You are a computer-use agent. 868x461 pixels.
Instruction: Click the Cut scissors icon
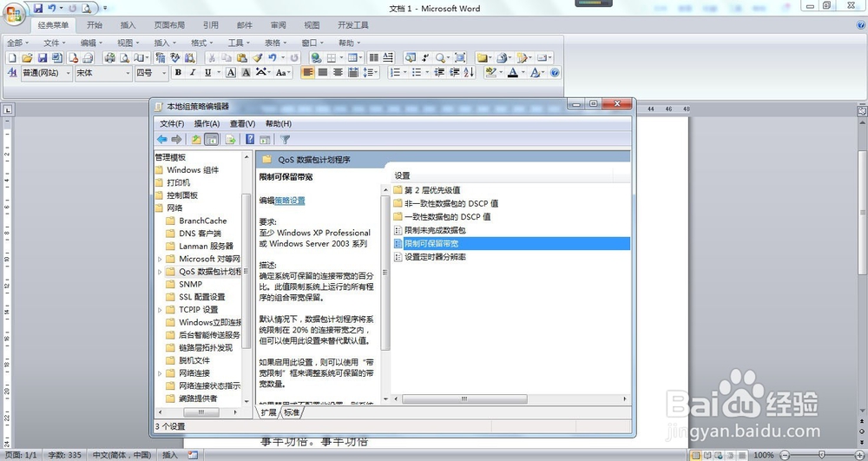211,57
